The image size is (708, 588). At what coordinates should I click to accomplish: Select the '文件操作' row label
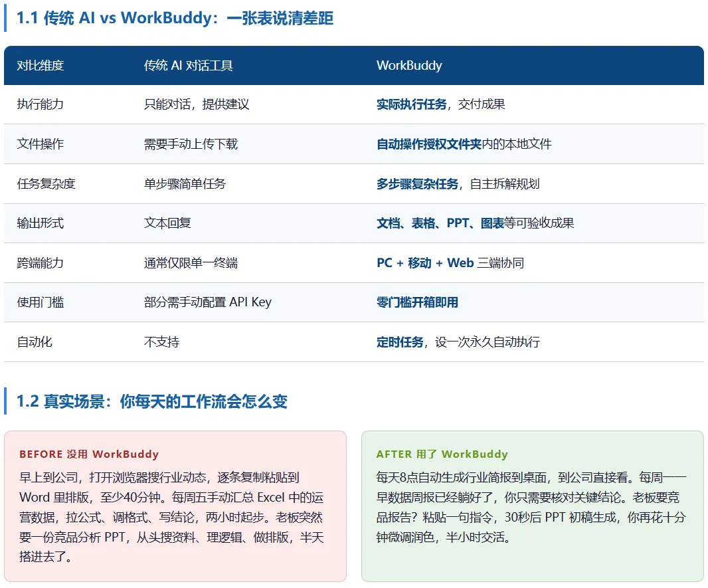(41, 144)
